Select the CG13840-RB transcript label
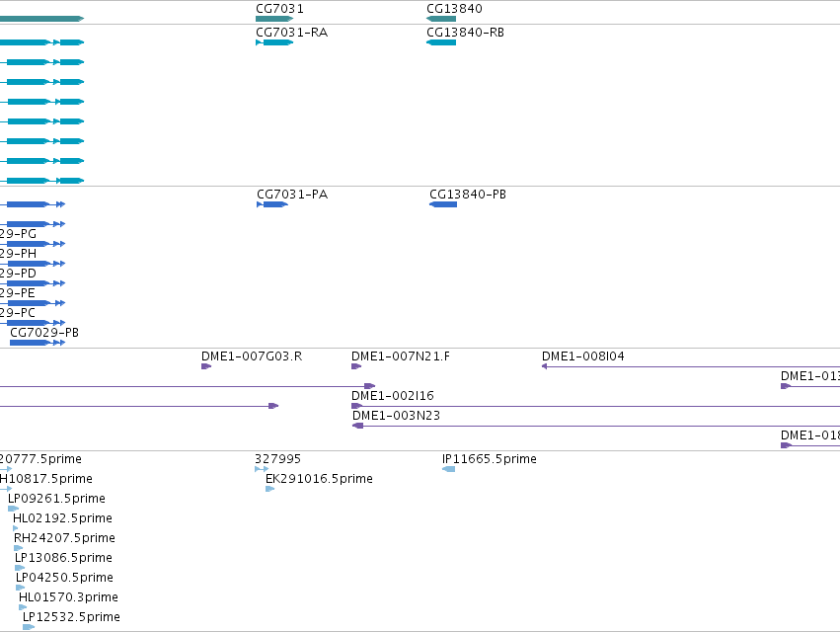Image resolution: width=840 pixels, height=632 pixels. pyautogui.click(x=465, y=33)
